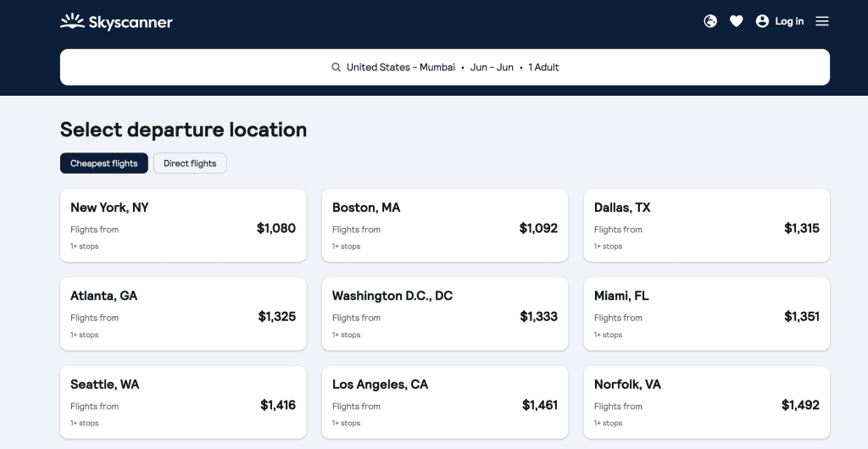Viewport: 868px width, 449px height.
Task: Choose Boston, MA as departure location
Action: pyautogui.click(x=445, y=225)
